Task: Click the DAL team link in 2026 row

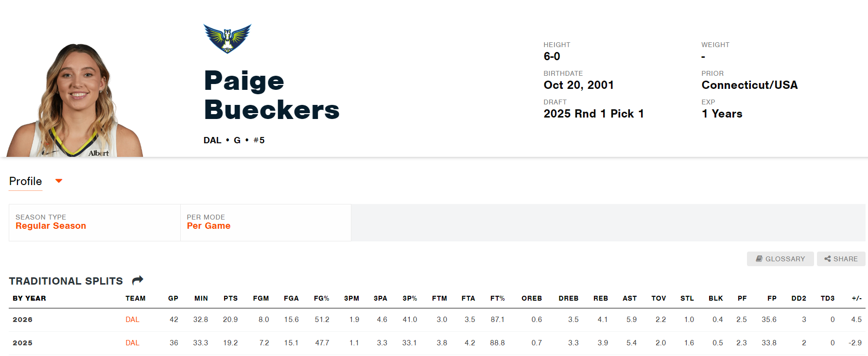Action: [x=132, y=320]
